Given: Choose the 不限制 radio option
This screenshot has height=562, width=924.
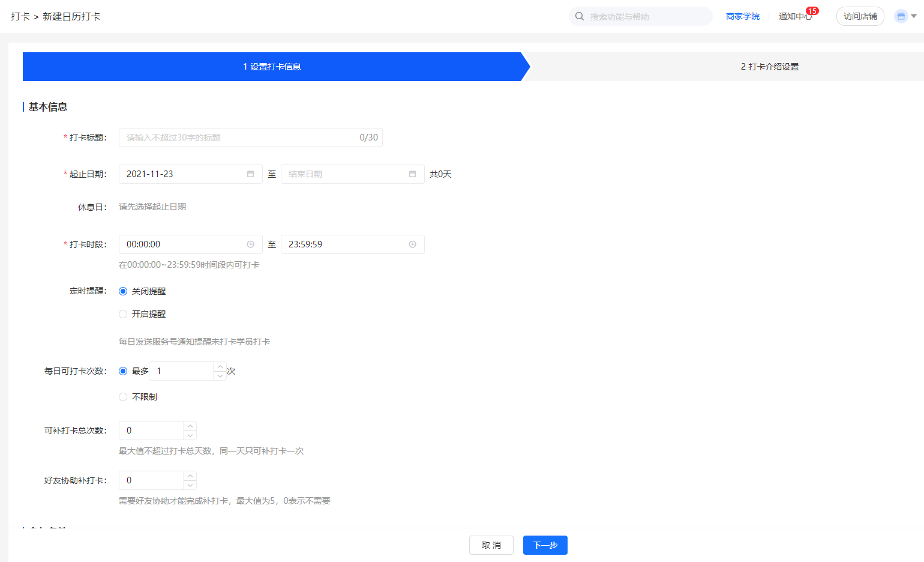Looking at the screenshot, I should (123, 397).
